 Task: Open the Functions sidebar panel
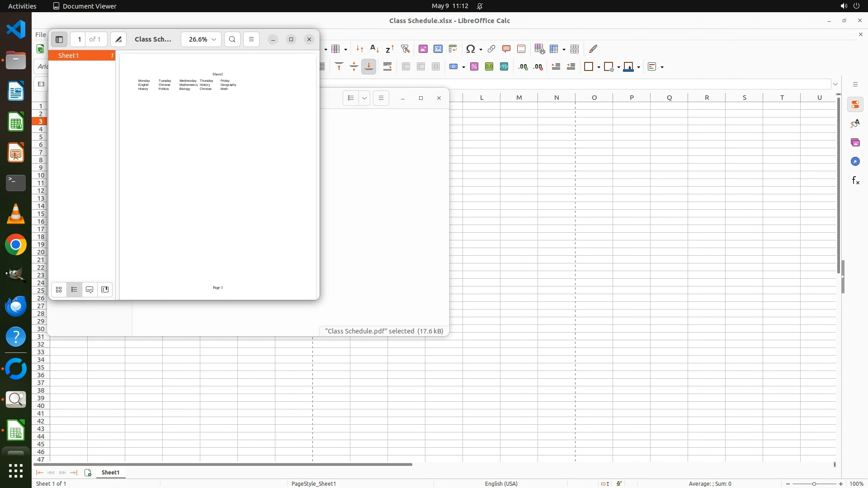point(855,181)
